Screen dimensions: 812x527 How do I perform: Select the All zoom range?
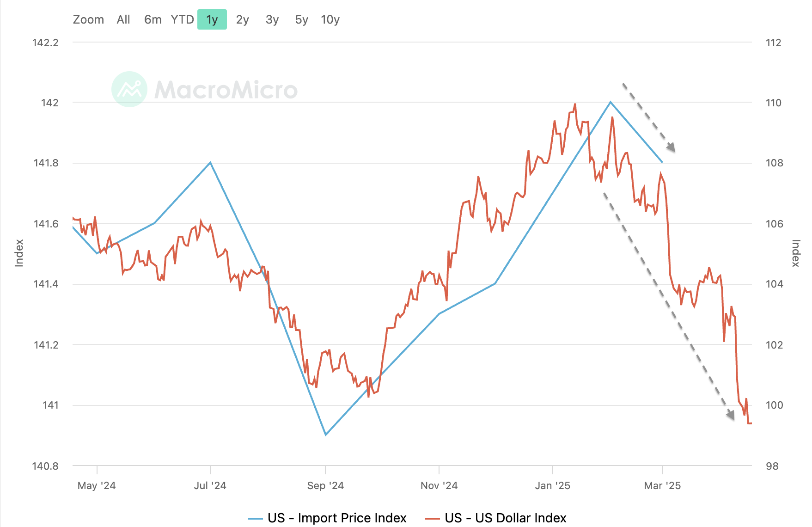(x=123, y=20)
